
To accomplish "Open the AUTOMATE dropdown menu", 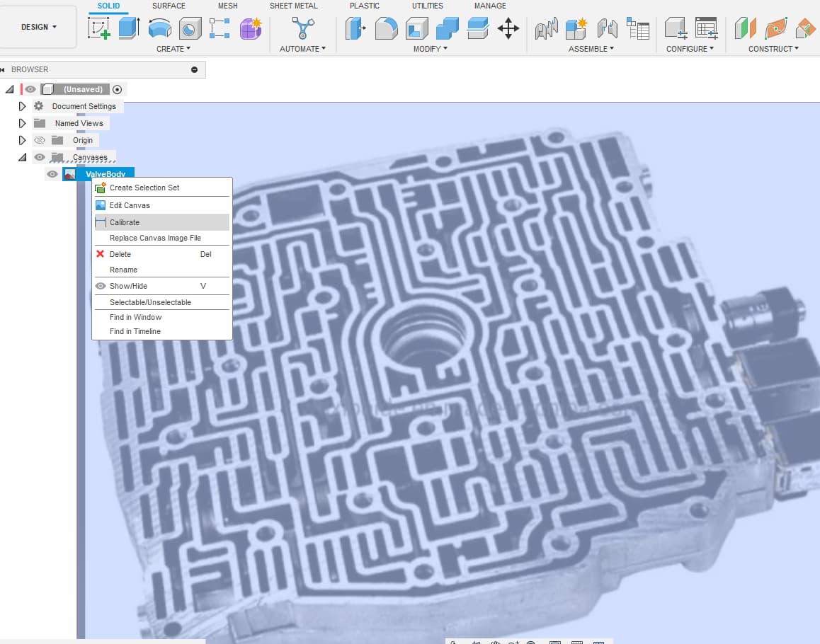I will (x=302, y=49).
